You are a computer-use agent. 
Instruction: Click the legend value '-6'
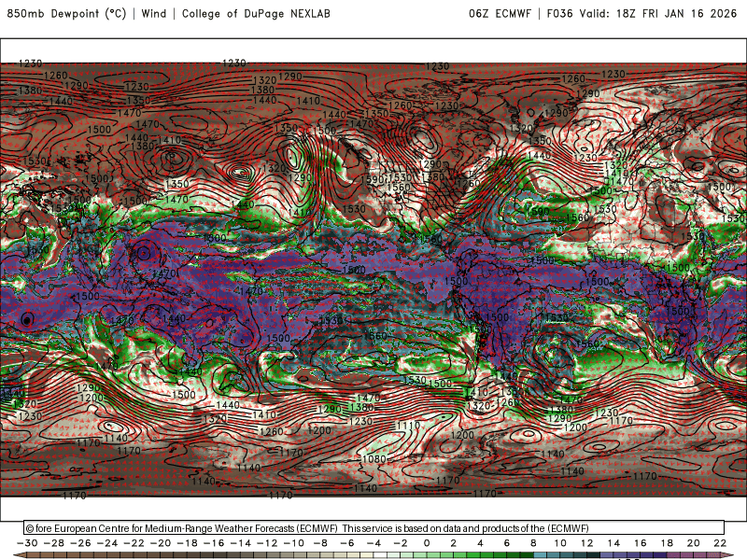347,543
